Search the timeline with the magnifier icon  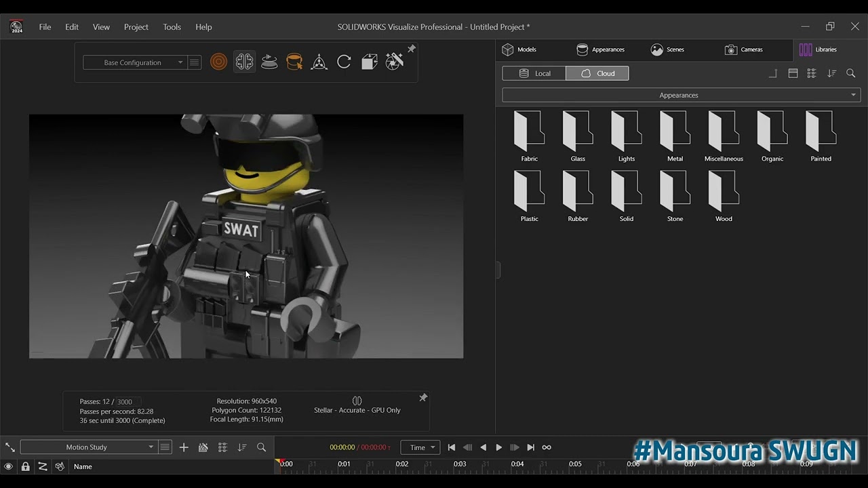pyautogui.click(x=261, y=447)
